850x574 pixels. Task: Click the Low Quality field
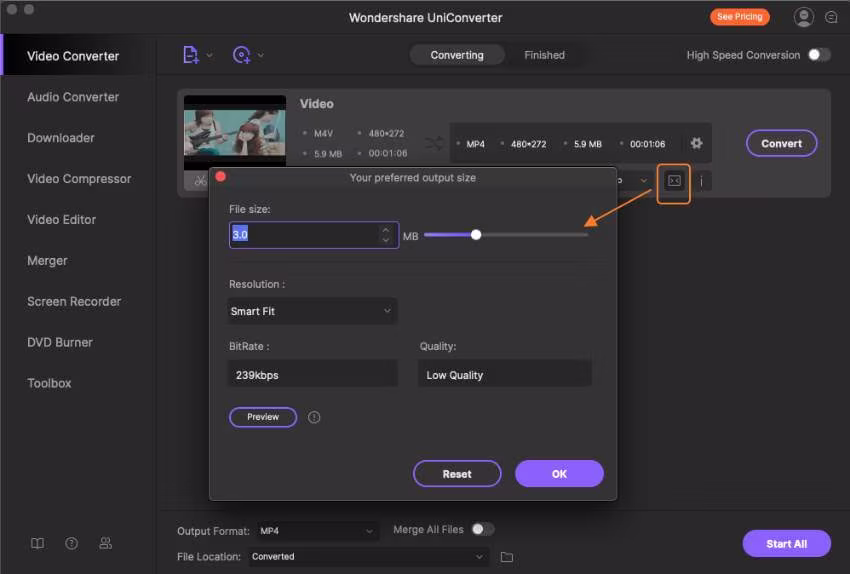tap(504, 375)
